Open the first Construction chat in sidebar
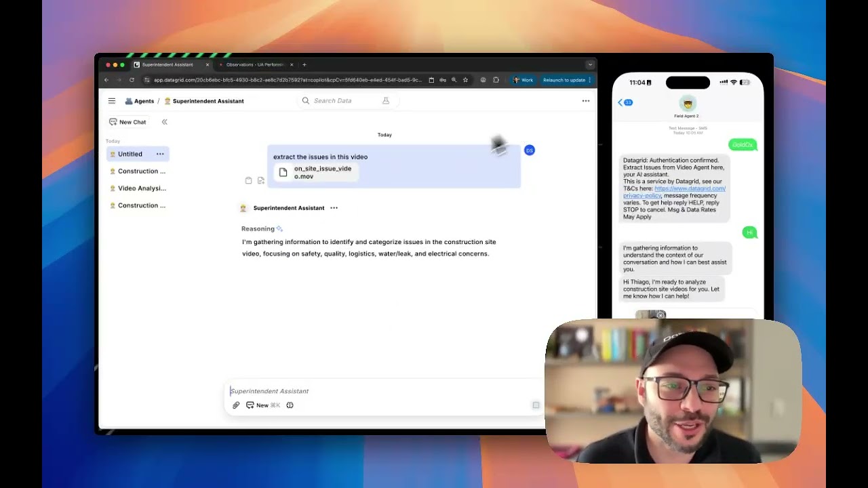The image size is (868, 488). 138,171
